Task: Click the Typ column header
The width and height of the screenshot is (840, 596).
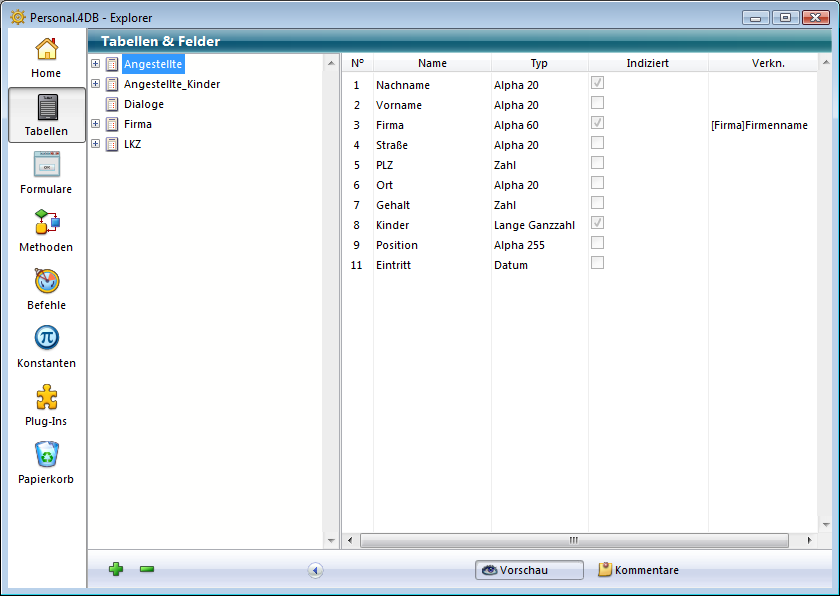Action: click(539, 63)
